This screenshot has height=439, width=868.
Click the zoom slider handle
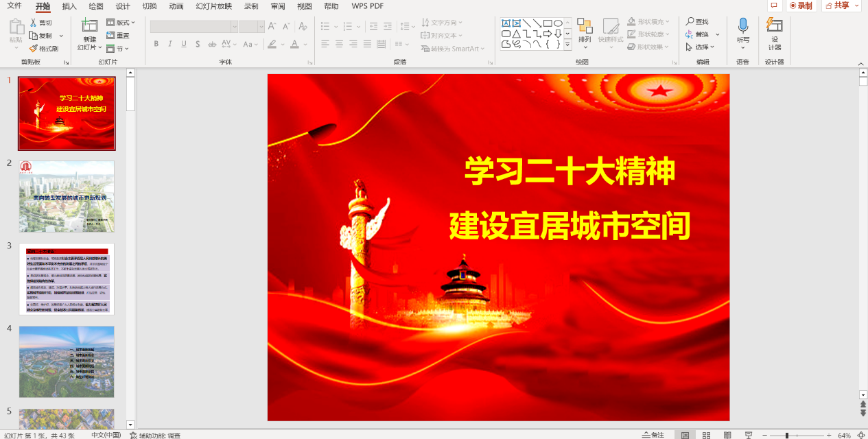[x=786, y=436]
